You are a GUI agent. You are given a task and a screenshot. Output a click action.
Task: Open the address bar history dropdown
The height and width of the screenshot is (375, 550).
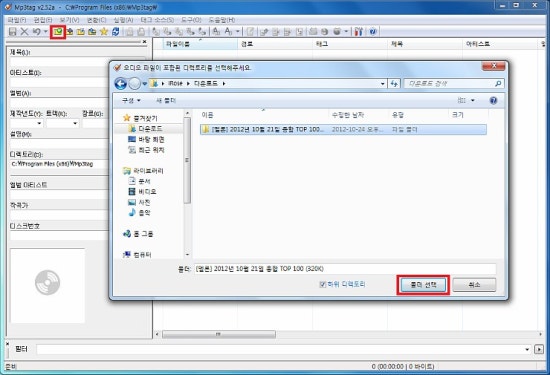382,83
